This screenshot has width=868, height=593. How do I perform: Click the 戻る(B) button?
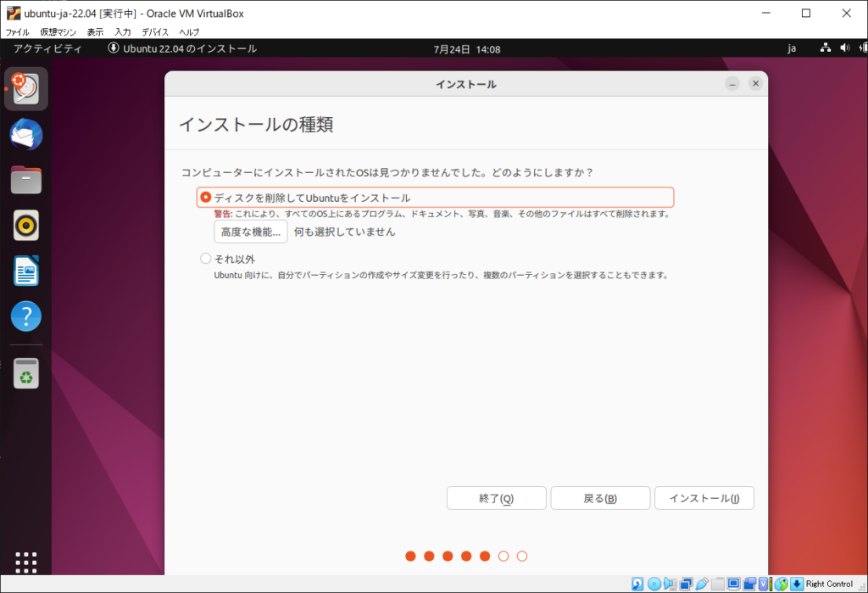click(x=600, y=498)
